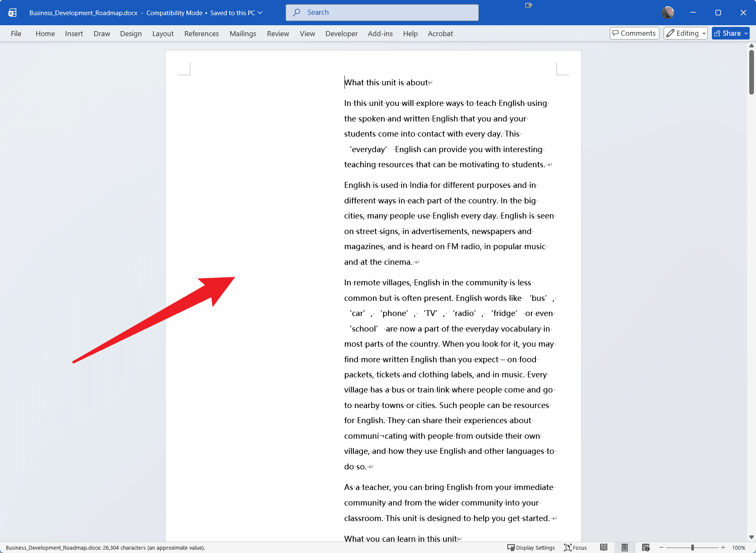Viewport: 756px width, 553px height.
Task: Open the Comments pane
Action: (634, 33)
